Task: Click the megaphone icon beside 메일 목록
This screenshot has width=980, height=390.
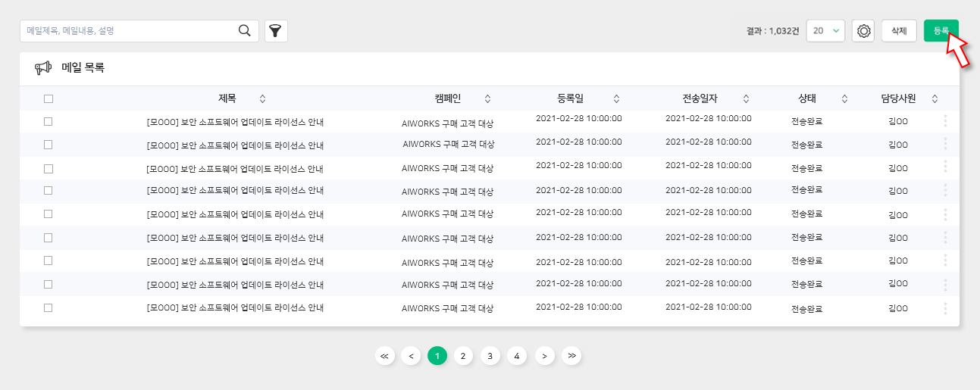Action: pyautogui.click(x=43, y=68)
